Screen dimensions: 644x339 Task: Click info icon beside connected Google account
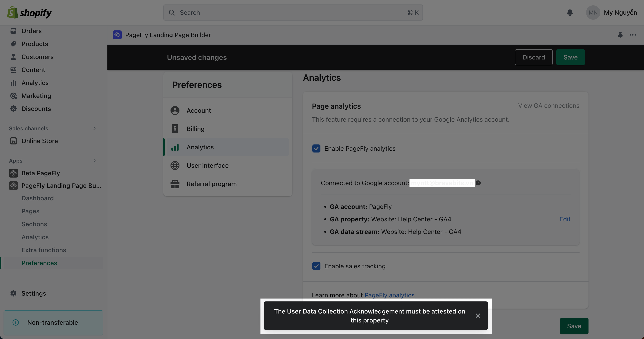pos(478,183)
